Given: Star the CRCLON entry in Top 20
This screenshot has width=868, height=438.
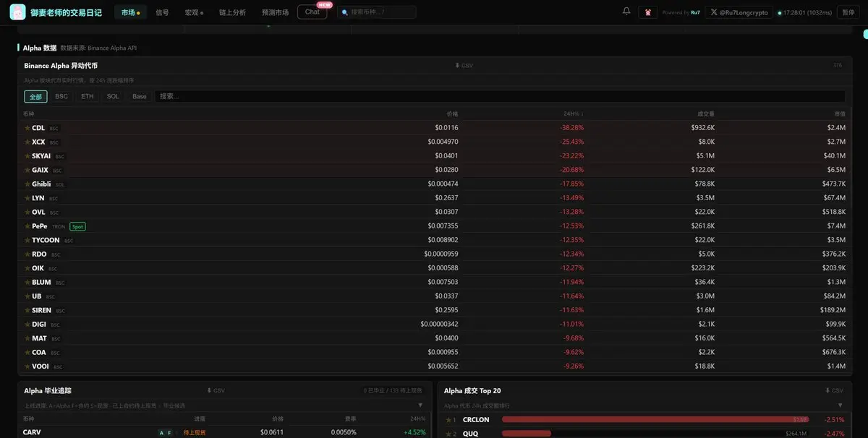Looking at the screenshot, I should 448,420.
